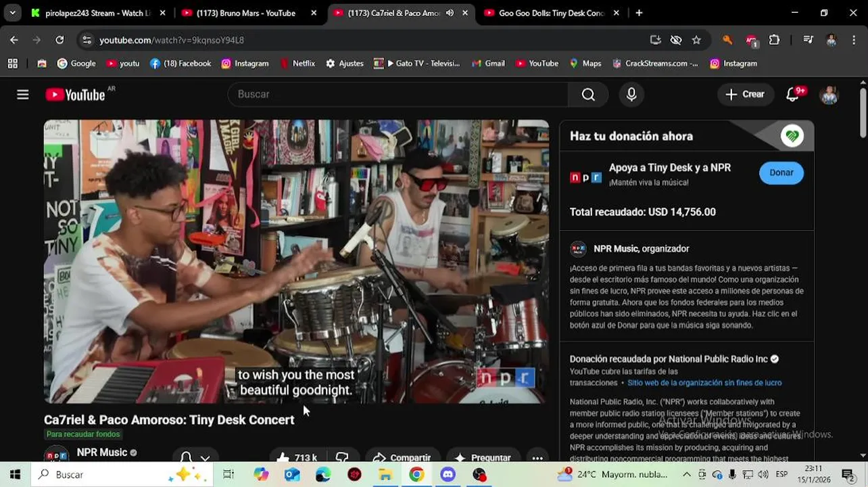This screenshot has height=487, width=868.
Task: Click the Preguntar button
Action: point(483,458)
